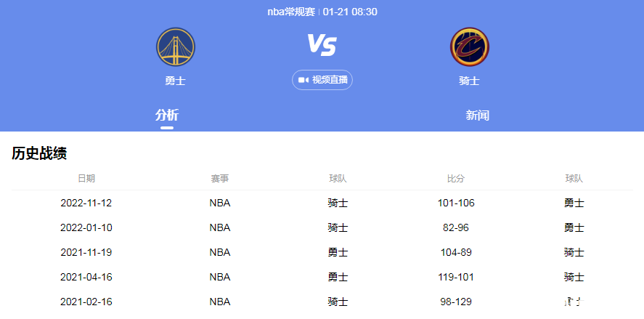The image size is (644, 319).
Task: Click the nba常规赛 league label
Action: [x=291, y=12]
